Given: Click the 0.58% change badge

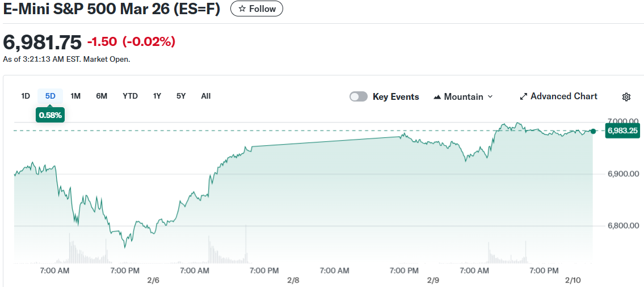Looking at the screenshot, I should click(50, 115).
